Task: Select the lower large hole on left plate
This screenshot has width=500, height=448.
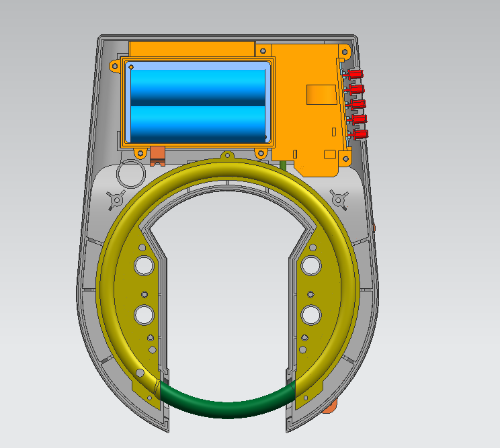Action: pos(144,314)
